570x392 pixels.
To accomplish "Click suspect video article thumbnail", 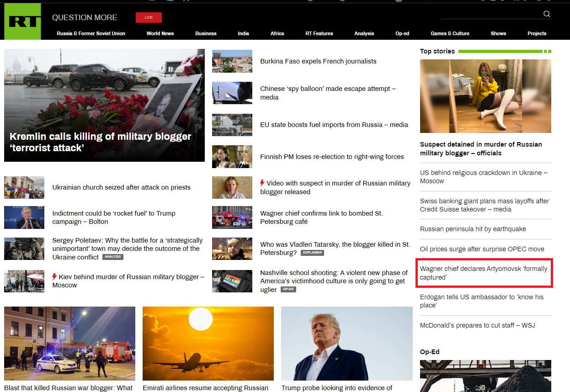I will point(232,187).
